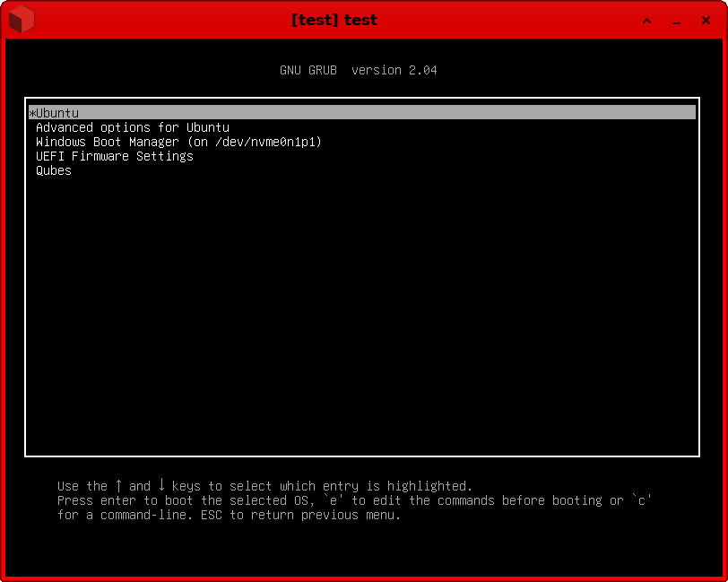The height and width of the screenshot is (582, 728).
Task: Click the GNU GRUB version 2.04 header
Action: click(359, 70)
